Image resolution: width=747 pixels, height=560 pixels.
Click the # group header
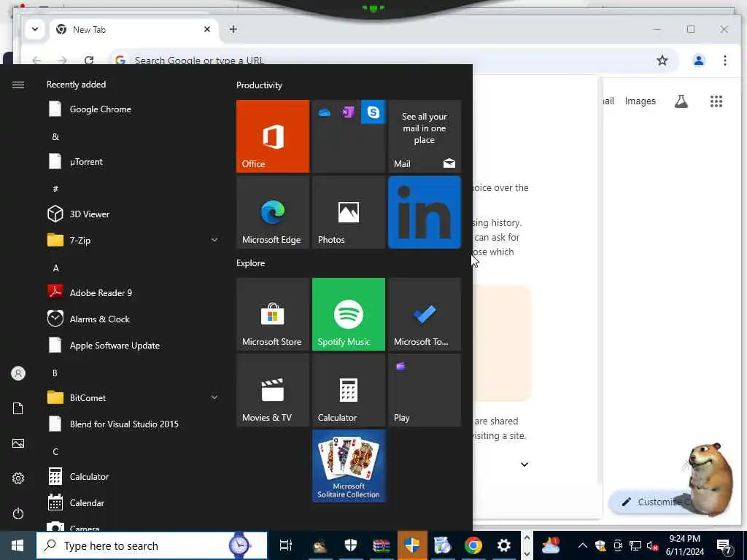55,189
